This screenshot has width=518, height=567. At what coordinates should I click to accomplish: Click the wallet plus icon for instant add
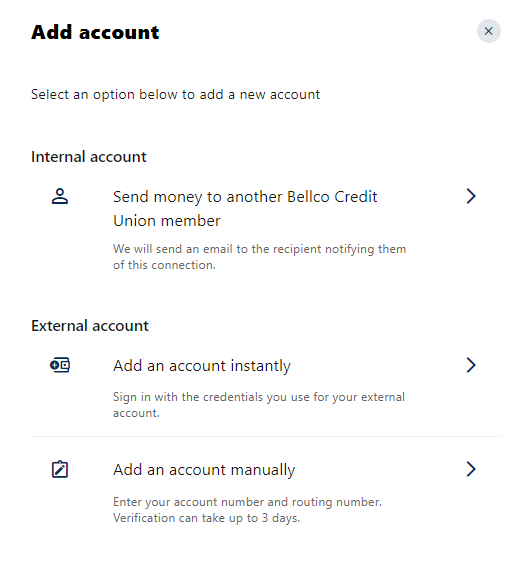60,365
